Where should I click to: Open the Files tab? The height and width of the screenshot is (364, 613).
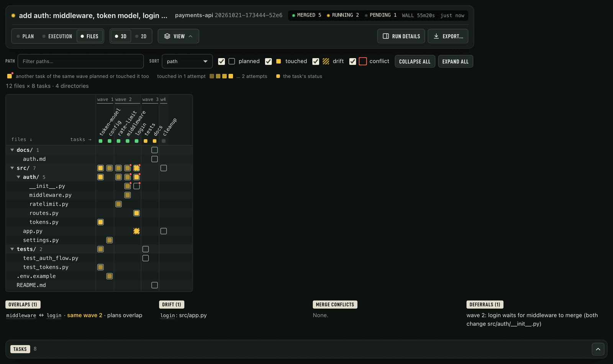[x=90, y=36]
